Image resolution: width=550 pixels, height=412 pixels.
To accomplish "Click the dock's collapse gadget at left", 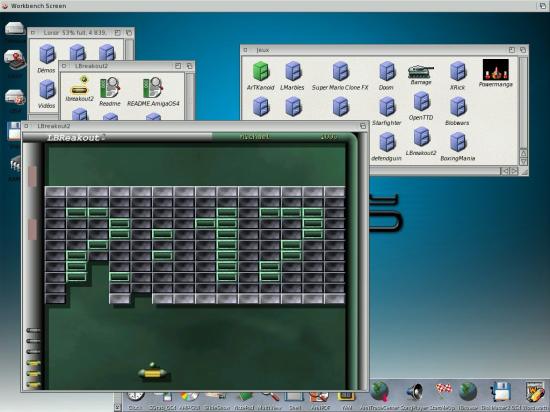I will (118, 407).
